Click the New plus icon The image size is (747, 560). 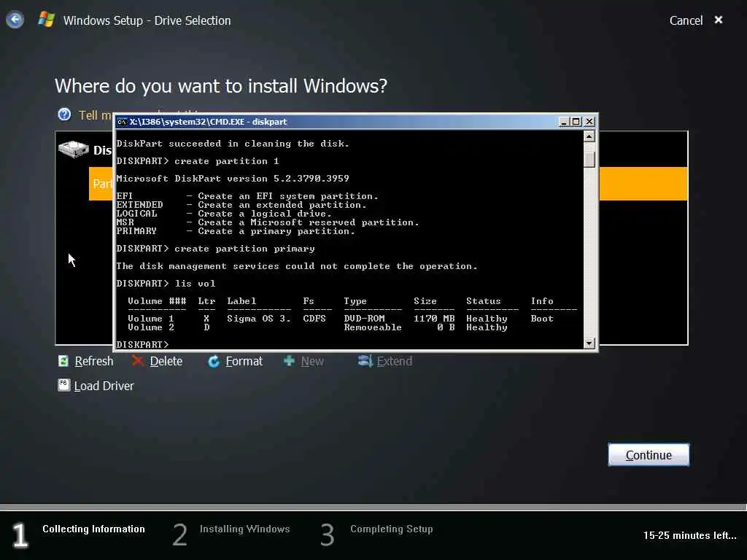coord(289,361)
